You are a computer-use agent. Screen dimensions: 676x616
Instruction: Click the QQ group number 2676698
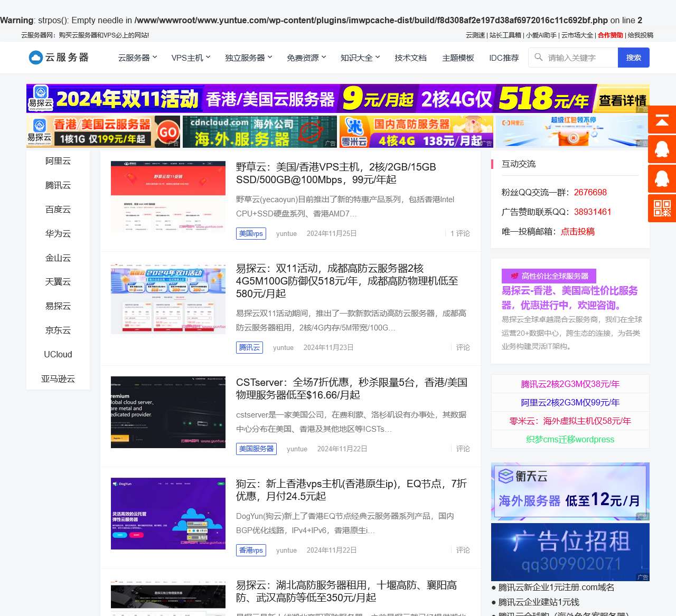point(590,192)
